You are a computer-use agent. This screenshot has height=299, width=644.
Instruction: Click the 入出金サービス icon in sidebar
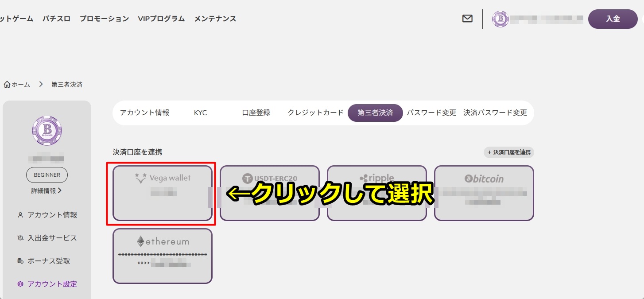click(20, 238)
